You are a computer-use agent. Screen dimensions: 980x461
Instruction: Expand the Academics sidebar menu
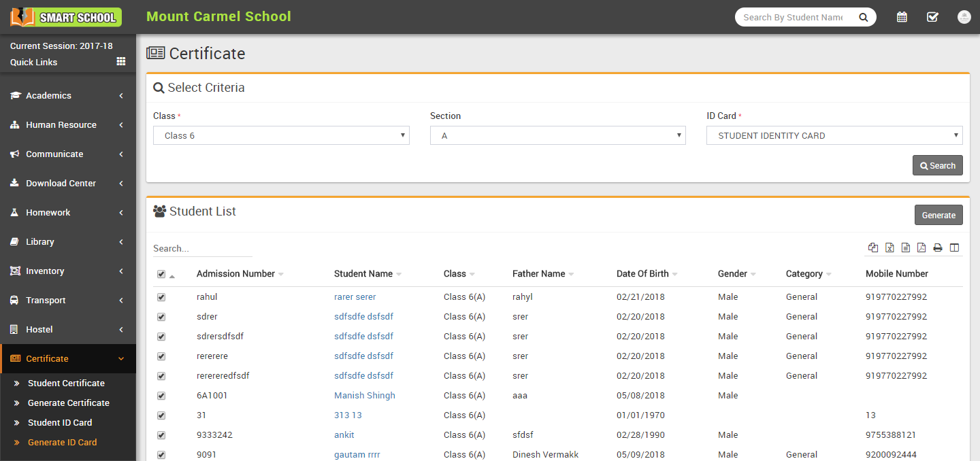(67, 96)
